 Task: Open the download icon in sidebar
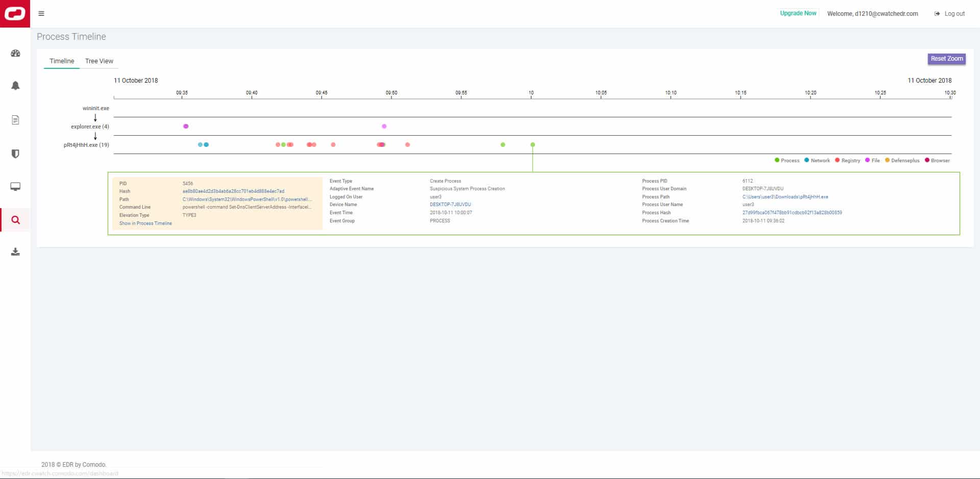(x=15, y=252)
